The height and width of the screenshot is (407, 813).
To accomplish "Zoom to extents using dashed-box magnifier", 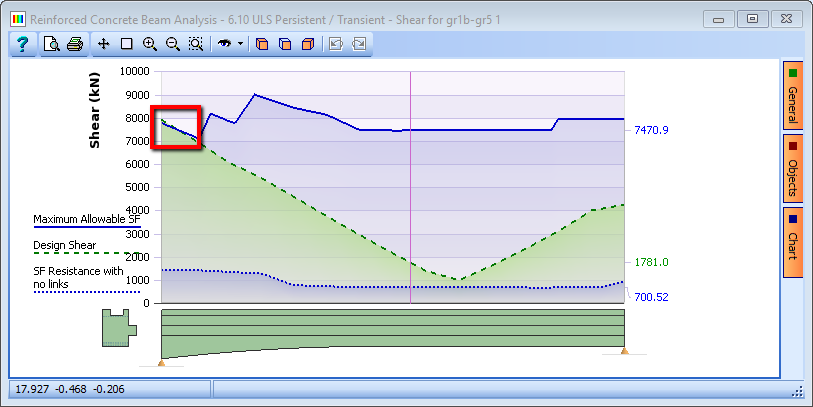I will (195, 44).
